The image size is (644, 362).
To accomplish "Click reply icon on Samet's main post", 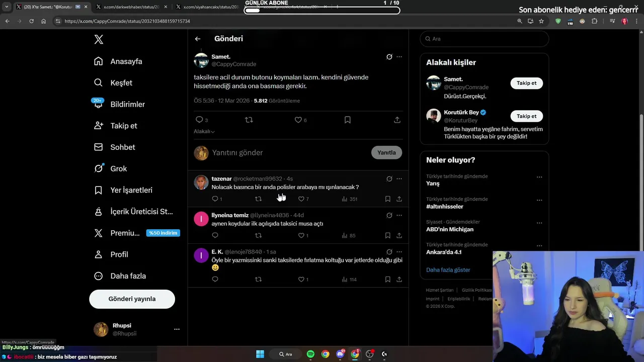I will pyautogui.click(x=199, y=120).
